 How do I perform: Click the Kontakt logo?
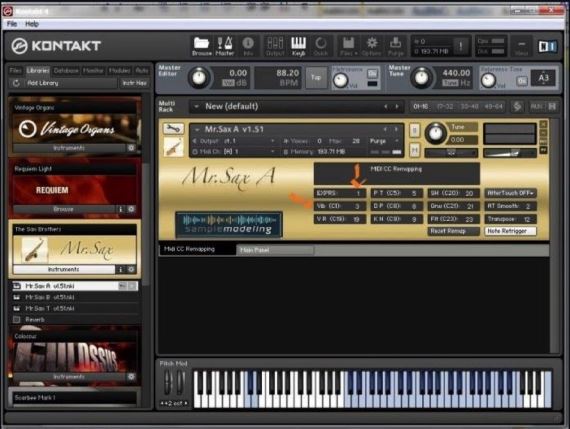(x=56, y=46)
